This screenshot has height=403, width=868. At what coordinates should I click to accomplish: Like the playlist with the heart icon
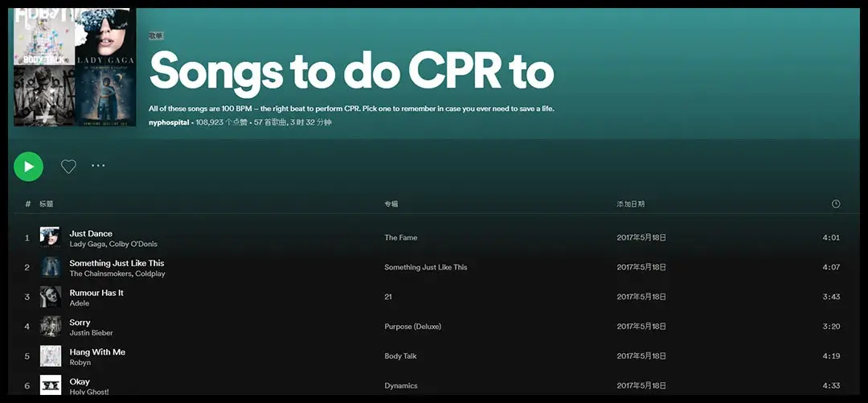click(68, 167)
